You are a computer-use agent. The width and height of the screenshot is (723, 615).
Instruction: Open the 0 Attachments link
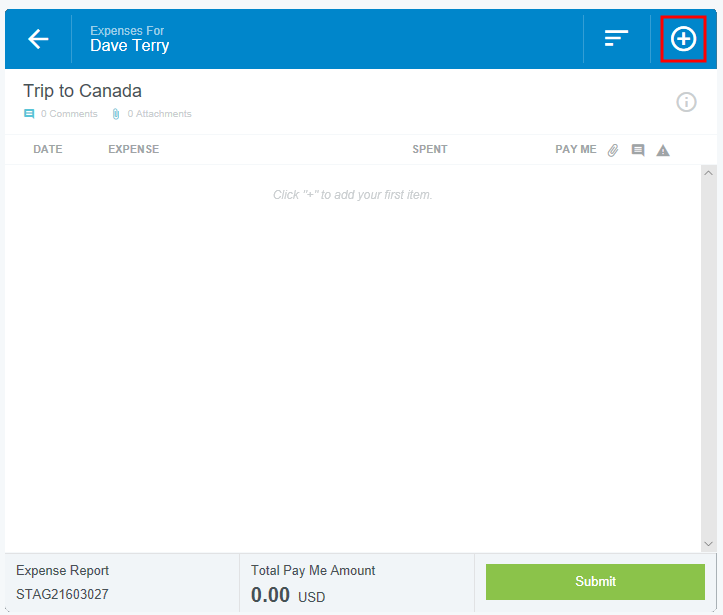click(x=159, y=114)
